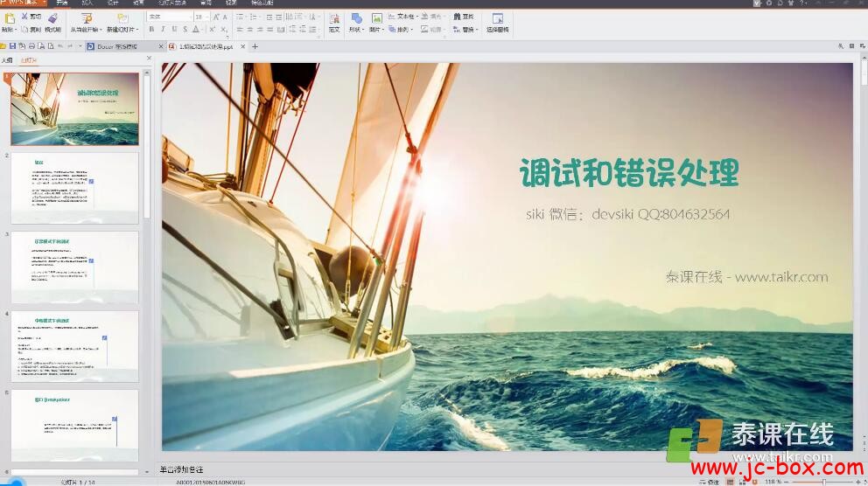Toggle Italic formatting

163,30
